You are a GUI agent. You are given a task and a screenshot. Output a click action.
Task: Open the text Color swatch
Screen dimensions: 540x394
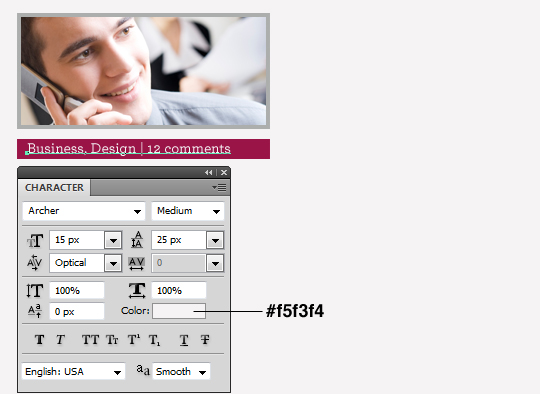pos(179,311)
